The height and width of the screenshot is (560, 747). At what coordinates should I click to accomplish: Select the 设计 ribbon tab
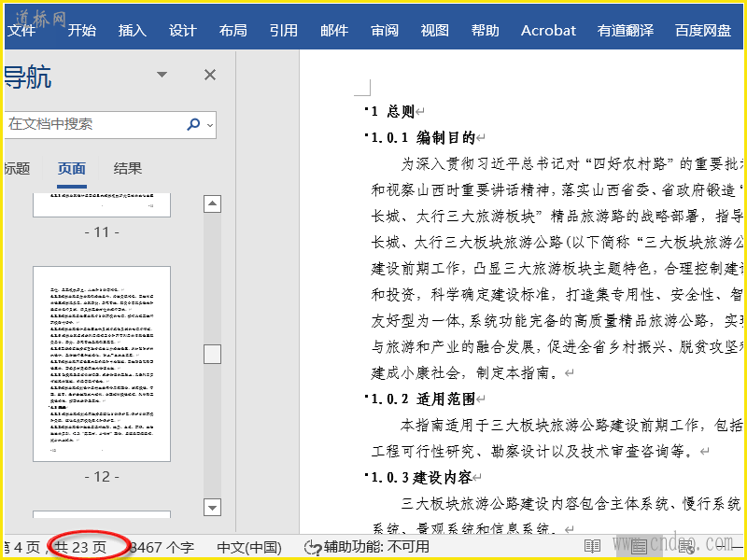point(182,31)
